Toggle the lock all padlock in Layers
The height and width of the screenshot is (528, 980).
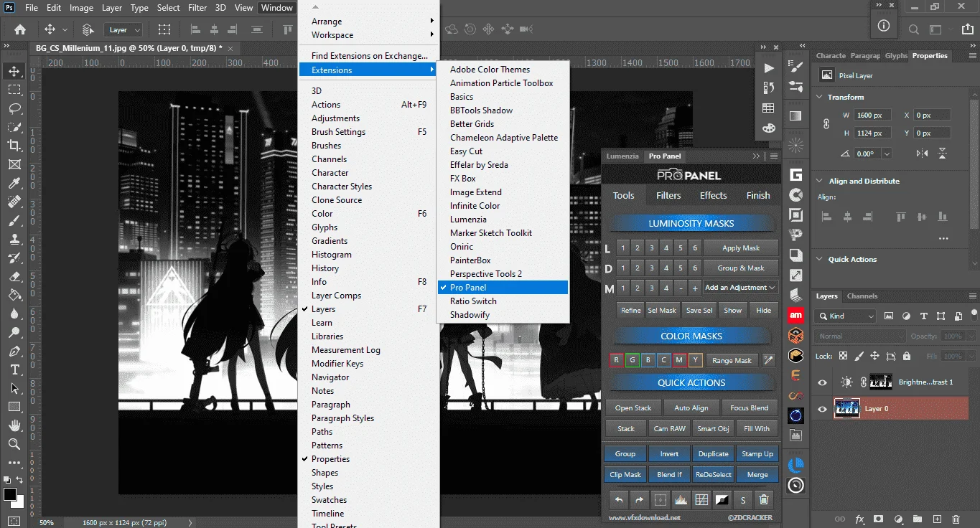tap(907, 356)
